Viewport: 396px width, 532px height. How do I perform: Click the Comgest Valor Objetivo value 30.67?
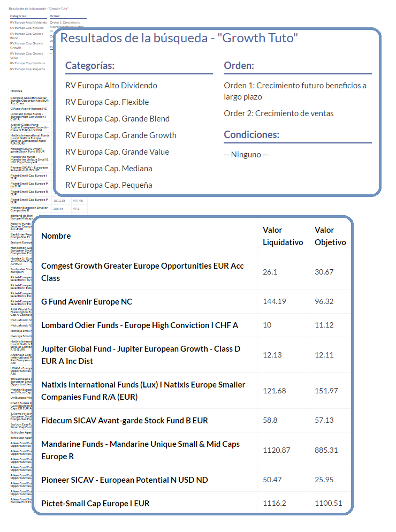coord(324,272)
